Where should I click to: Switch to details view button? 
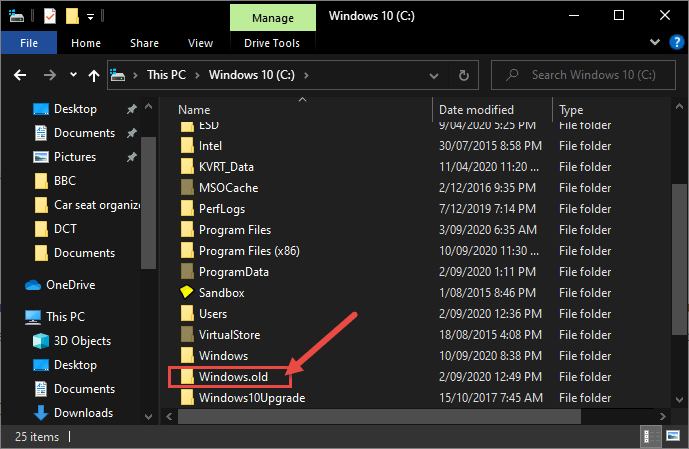pos(650,436)
